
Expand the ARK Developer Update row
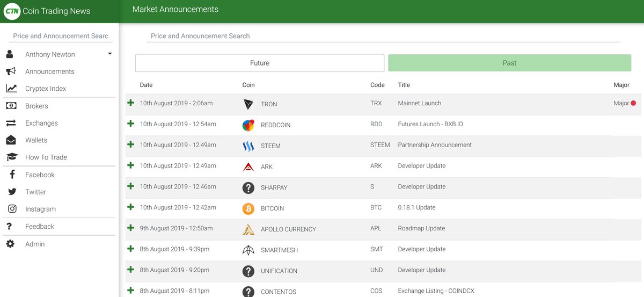[x=130, y=165]
